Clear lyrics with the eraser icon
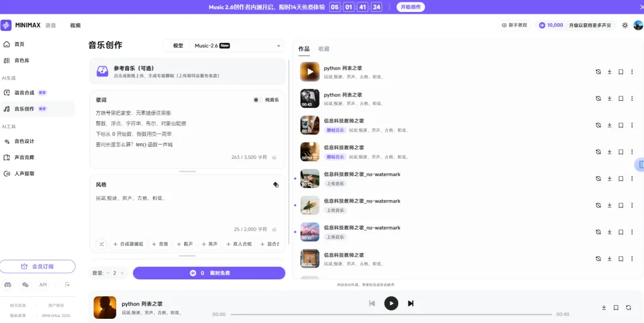This screenshot has height=323, width=644. click(x=274, y=157)
